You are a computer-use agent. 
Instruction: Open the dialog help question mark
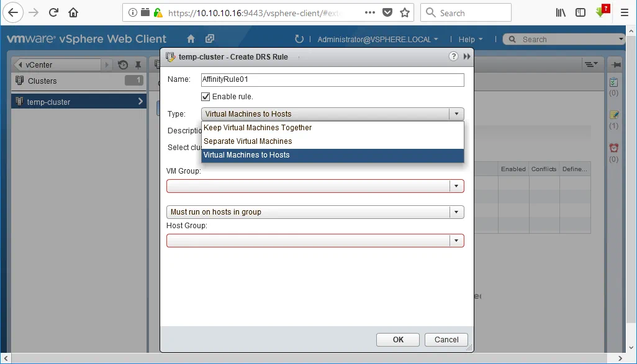coord(454,56)
